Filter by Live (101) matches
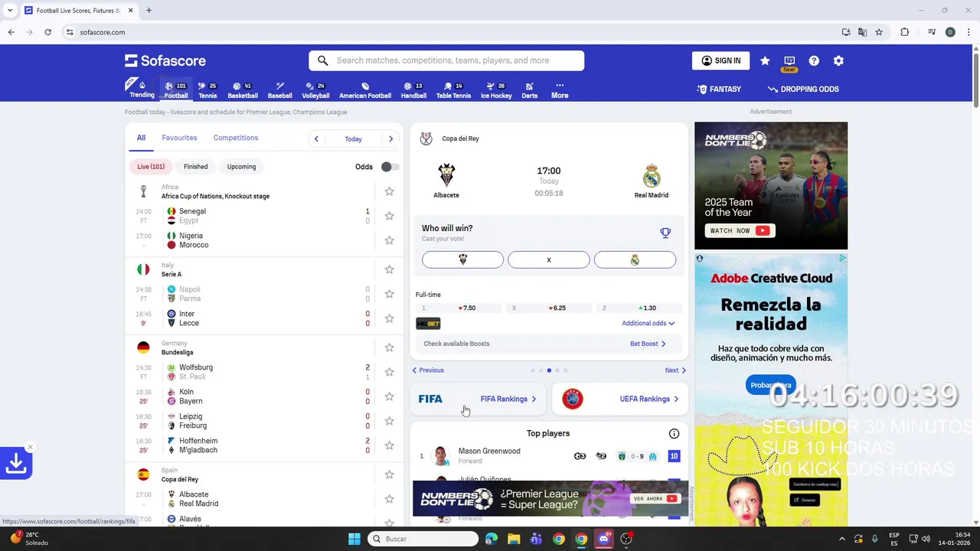 point(151,166)
